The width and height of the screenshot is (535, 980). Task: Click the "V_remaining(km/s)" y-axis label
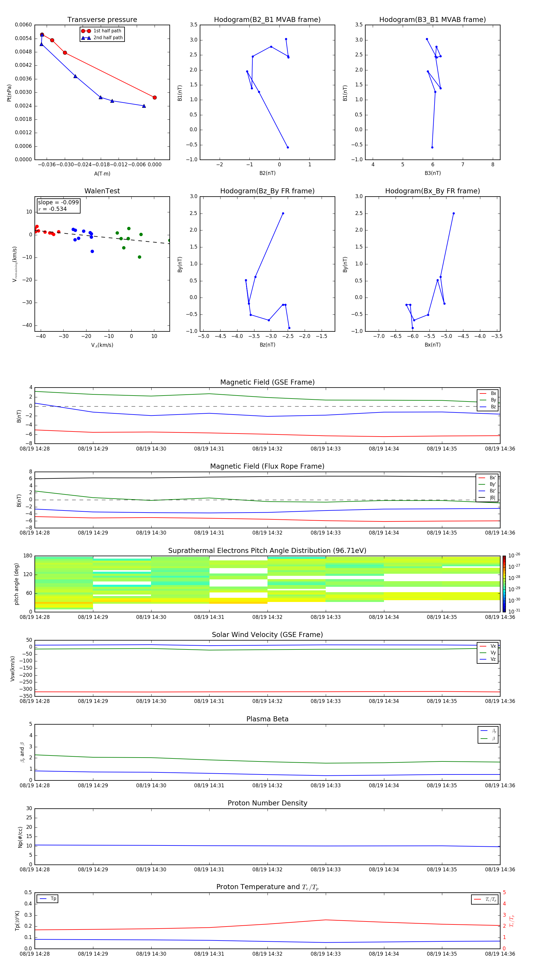coord(15,264)
